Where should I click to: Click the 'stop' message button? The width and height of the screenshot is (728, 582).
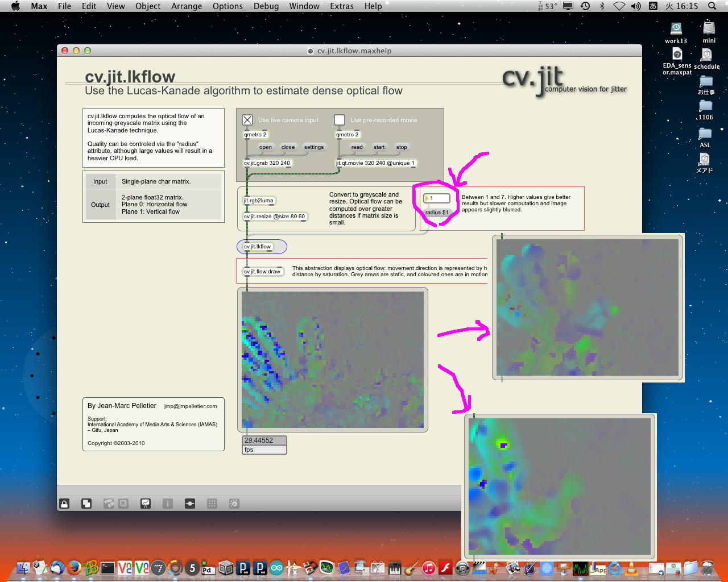point(402,147)
